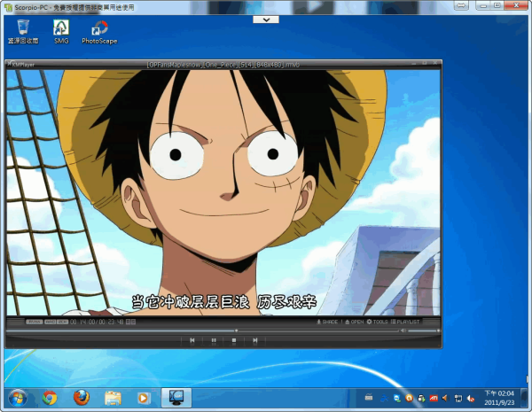Click the video display area
Viewport: 532px width, 412px height.
coord(223,192)
